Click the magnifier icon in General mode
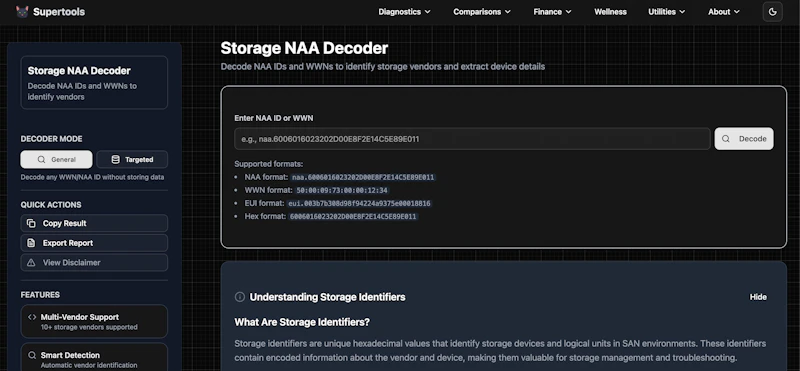This screenshot has height=371, width=800. click(x=41, y=160)
